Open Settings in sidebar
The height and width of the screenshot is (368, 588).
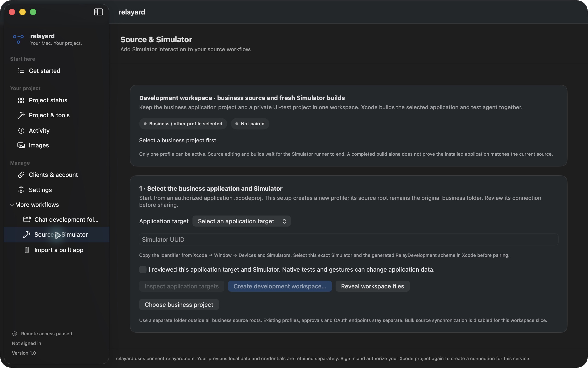[56, 190]
